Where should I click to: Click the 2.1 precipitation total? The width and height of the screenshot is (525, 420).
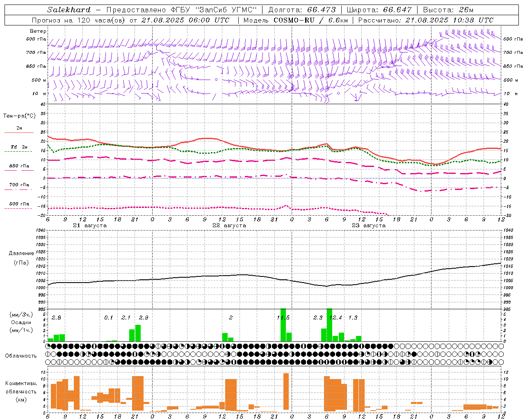[x=126, y=317]
